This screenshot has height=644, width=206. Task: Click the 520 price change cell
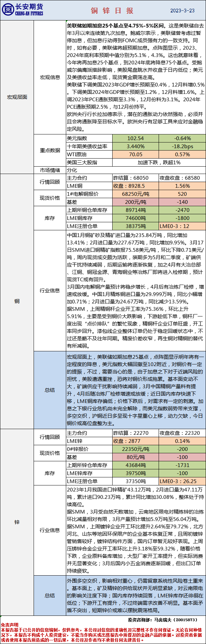tap(182, 194)
